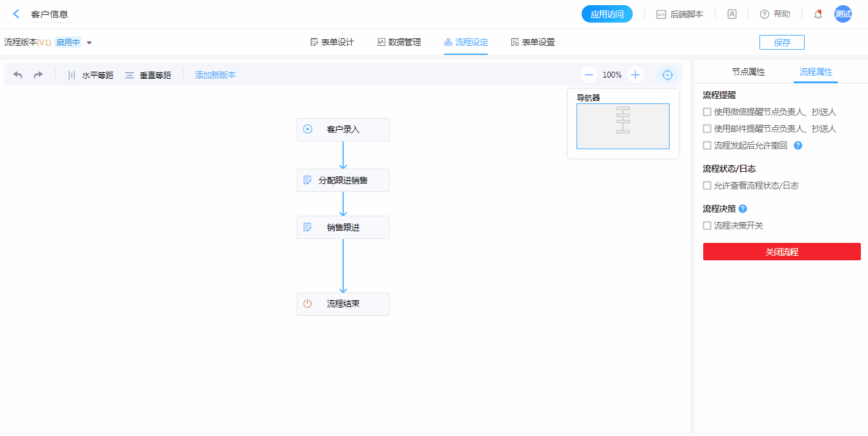Click the 添加新版本 link
The width and height of the screenshot is (868, 436).
tap(215, 75)
